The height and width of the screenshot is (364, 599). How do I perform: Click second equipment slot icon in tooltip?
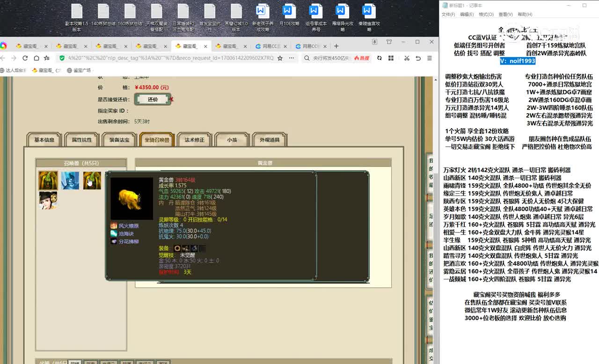point(186,248)
